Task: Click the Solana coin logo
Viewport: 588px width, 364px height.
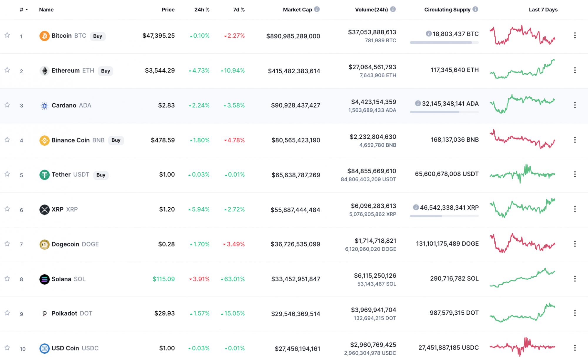Action: point(44,279)
